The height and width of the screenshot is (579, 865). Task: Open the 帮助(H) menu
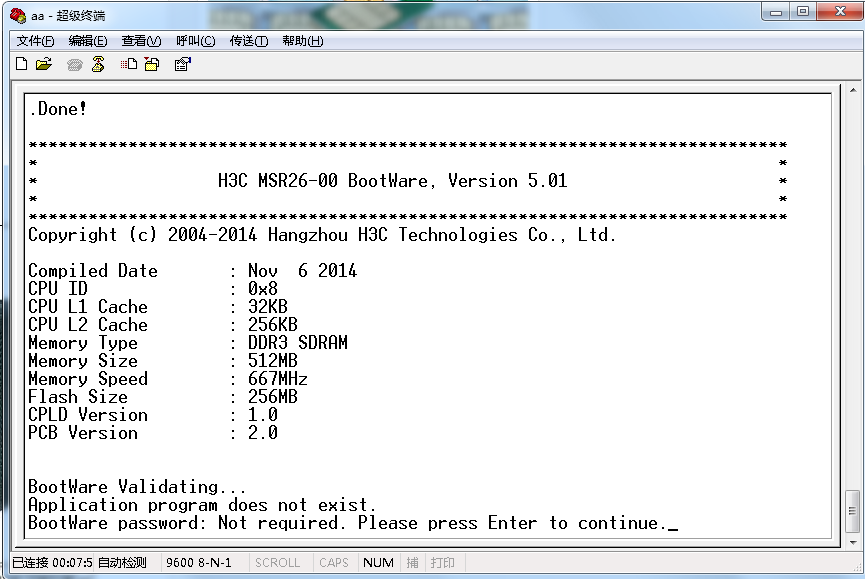click(302, 41)
